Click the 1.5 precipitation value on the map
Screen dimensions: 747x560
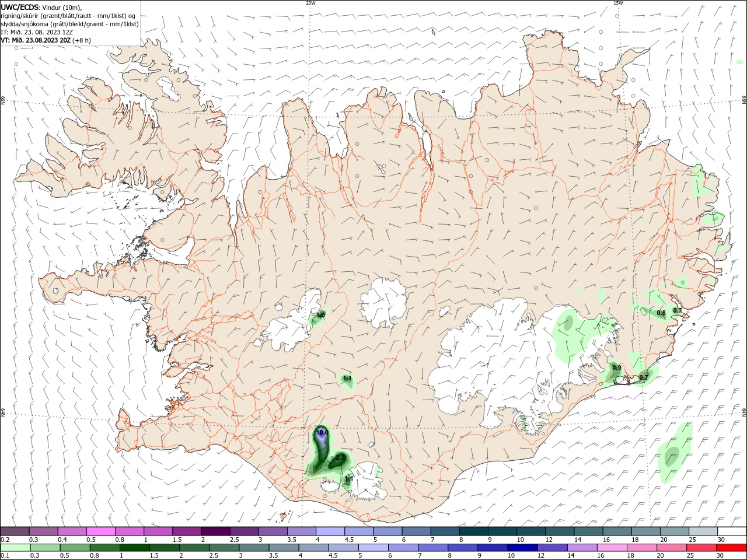pyautogui.click(x=320, y=315)
